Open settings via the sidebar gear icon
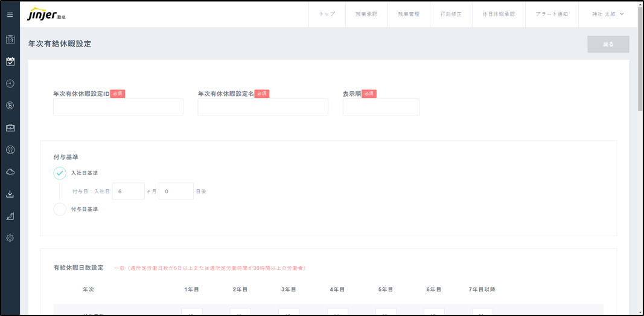This screenshot has width=644, height=316. pyautogui.click(x=10, y=238)
